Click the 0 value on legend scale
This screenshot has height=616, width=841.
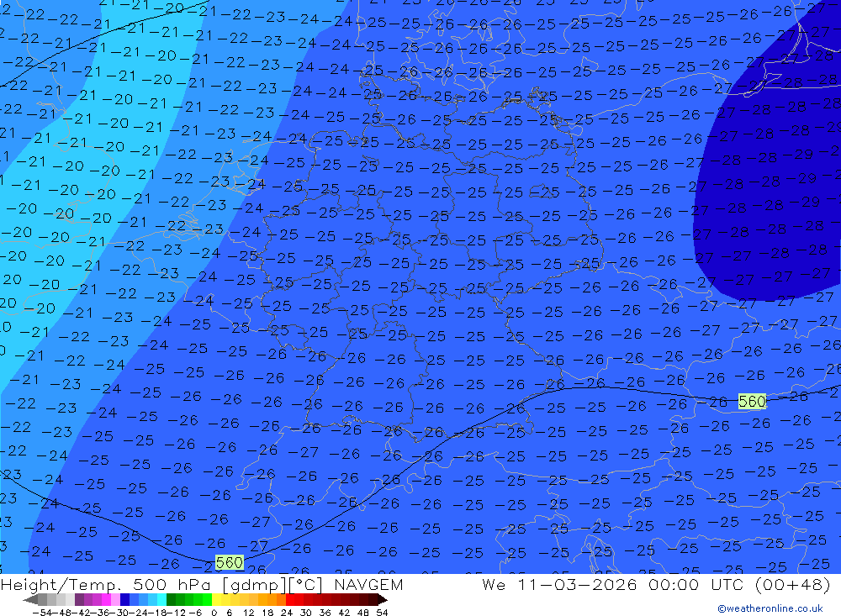214,613
